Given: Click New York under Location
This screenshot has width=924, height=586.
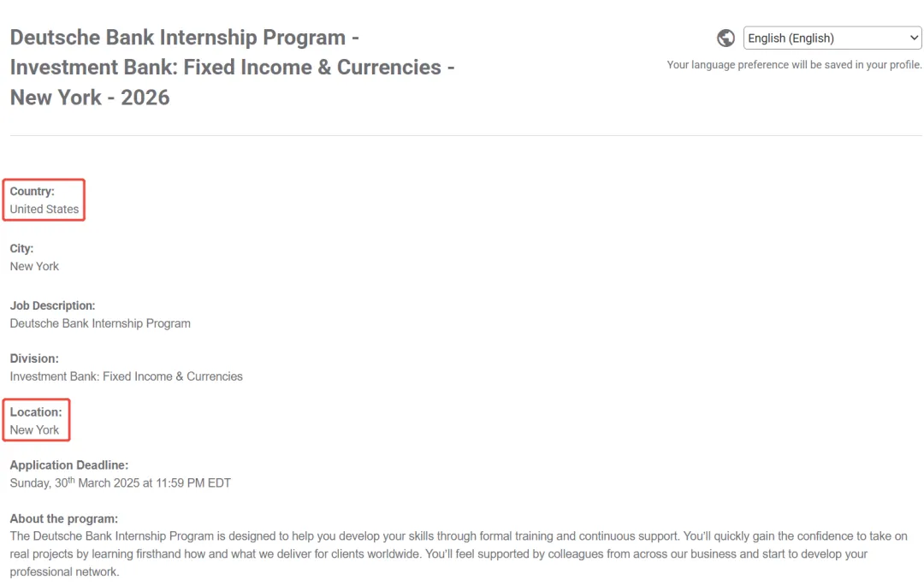Looking at the screenshot, I should click(x=34, y=430).
